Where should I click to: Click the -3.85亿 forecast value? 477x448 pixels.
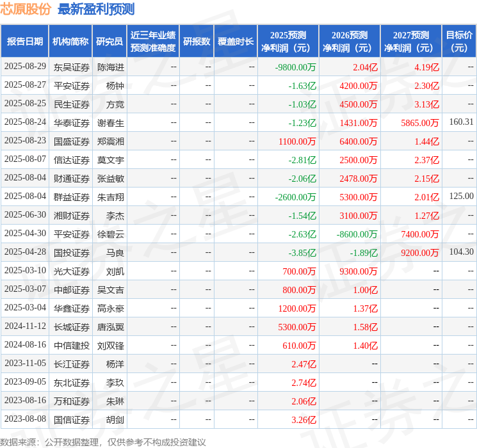click(302, 253)
